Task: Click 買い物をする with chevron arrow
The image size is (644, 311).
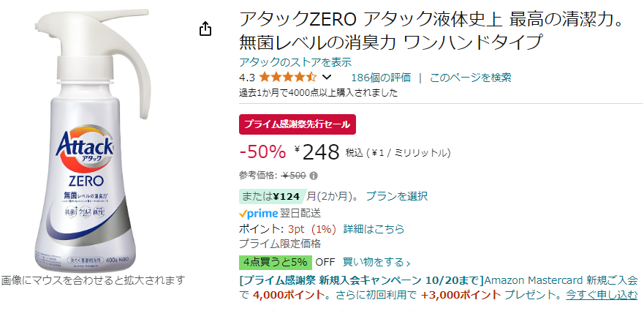Action: click(376, 262)
